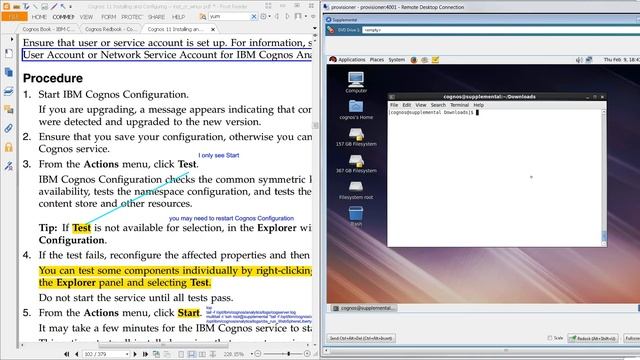The image size is (640, 360).
Task: Click the PDF horizontal scrollbar
Action: coord(165,345)
